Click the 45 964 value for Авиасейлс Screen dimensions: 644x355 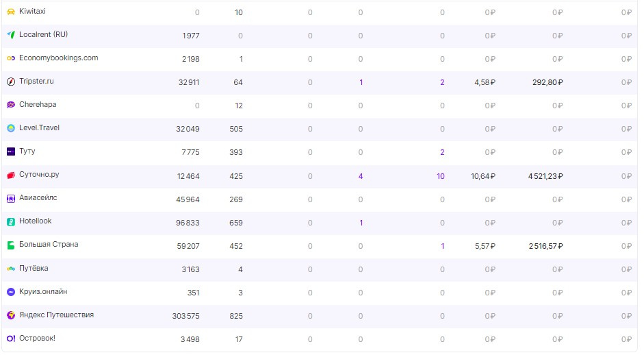coord(188,199)
